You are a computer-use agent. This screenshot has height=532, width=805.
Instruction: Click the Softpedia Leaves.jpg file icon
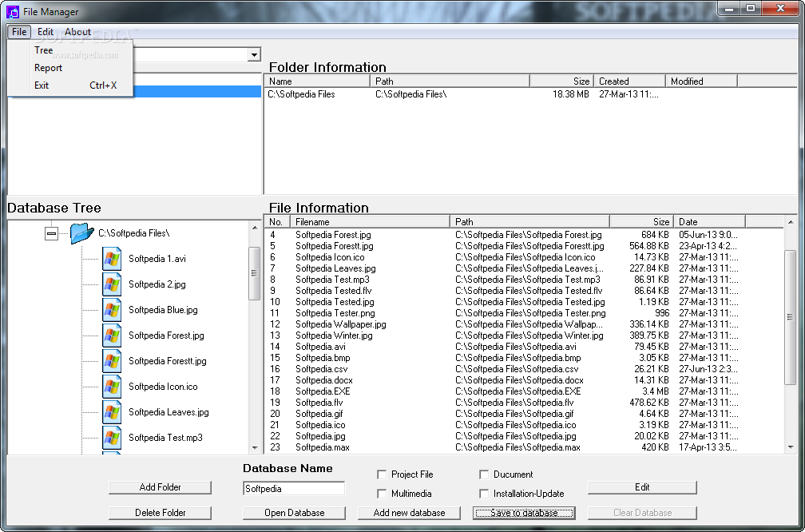112,412
